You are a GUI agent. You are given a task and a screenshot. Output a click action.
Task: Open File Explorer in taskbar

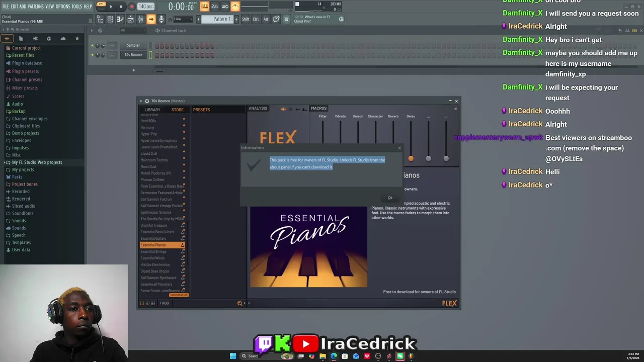tap(323, 356)
